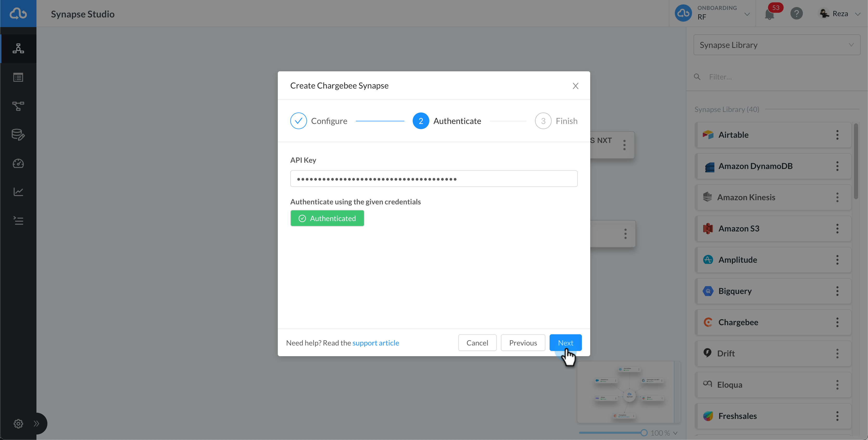Open the Synapse Studio network icon in sidebar
868x440 pixels.
click(x=18, y=48)
